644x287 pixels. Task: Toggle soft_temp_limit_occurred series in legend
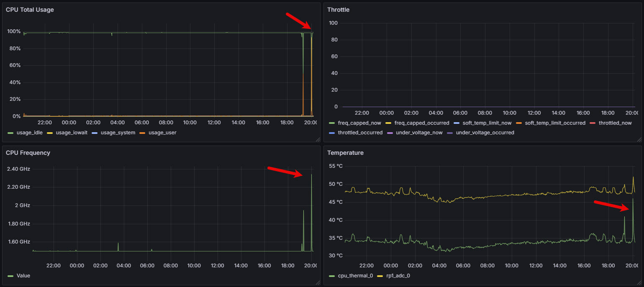point(555,123)
